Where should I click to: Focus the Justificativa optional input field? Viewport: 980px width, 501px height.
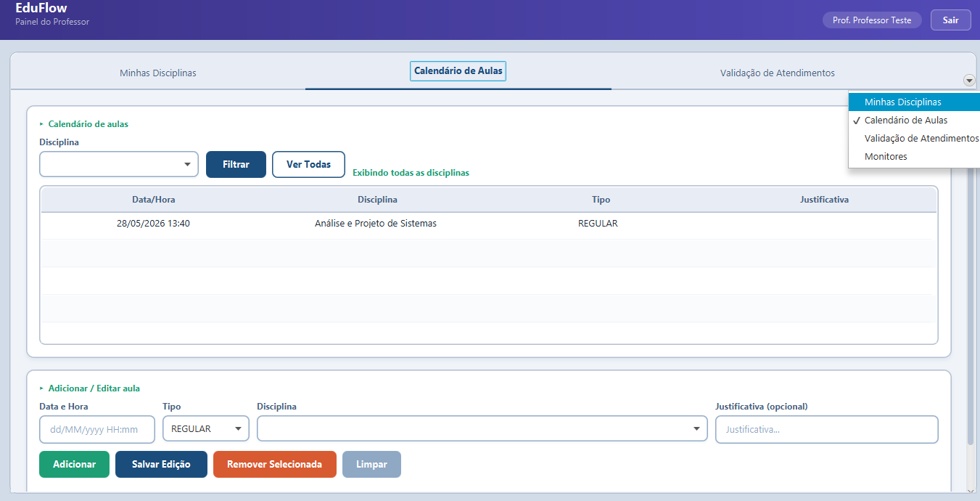[x=827, y=429]
